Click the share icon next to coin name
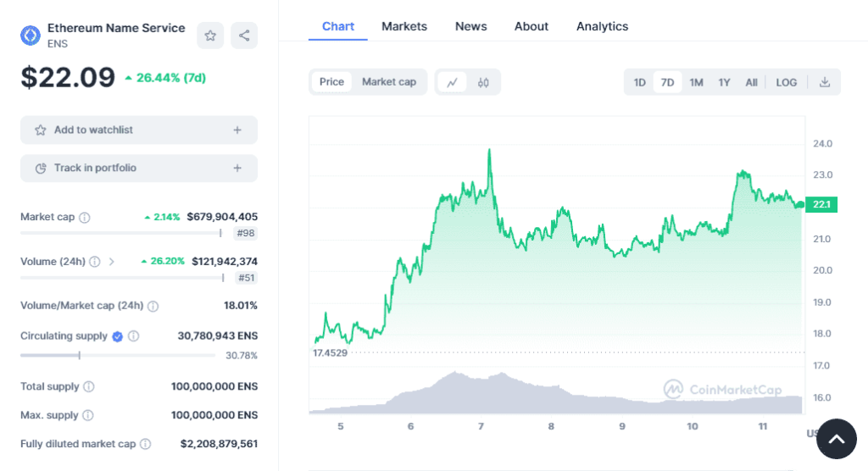This screenshot has height=471, width=868. click(244, 36)
